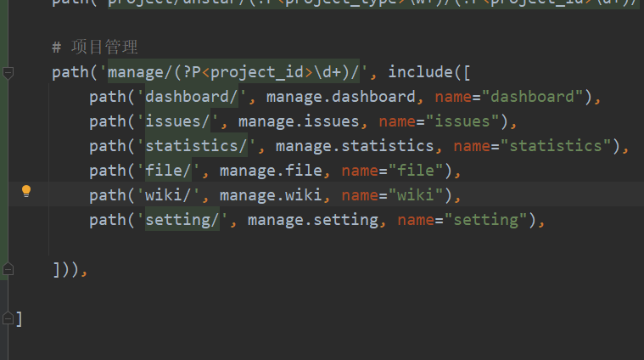Click the 'setting/' route string

pos(182,220)
